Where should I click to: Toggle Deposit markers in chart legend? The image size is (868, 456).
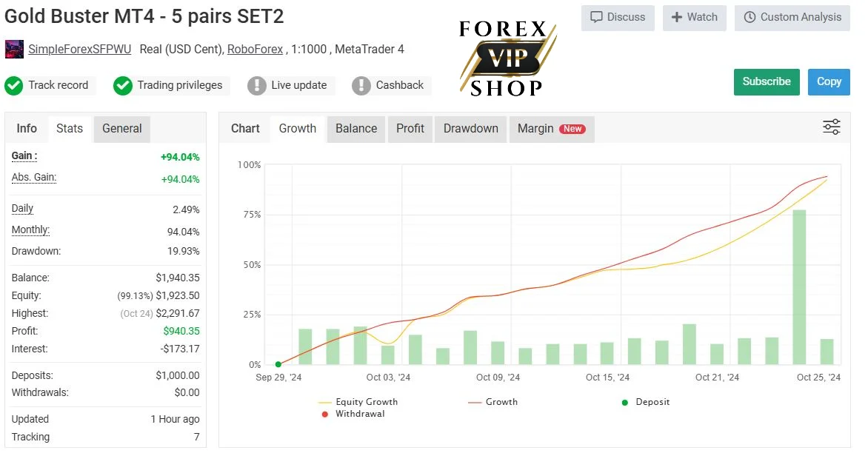tap(646, 402)
